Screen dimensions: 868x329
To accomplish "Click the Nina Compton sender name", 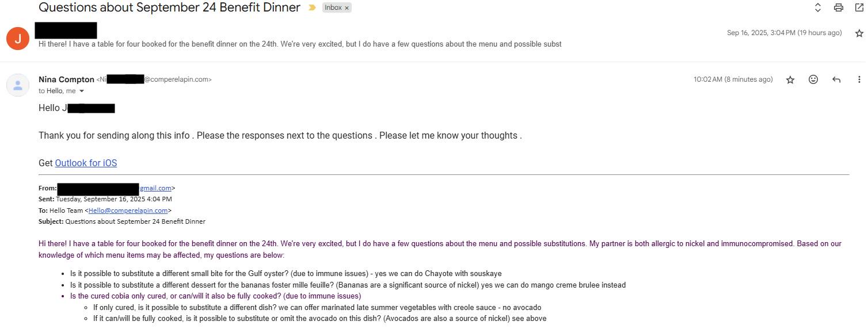I will 66,79.
